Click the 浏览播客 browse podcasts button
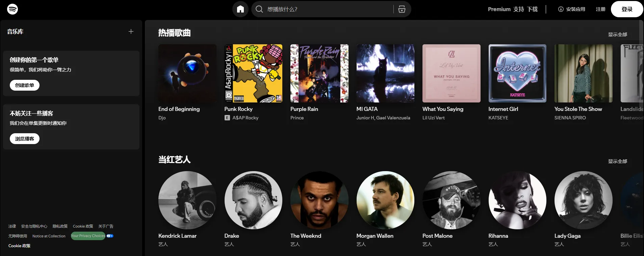The image size is (644, 256). click(25, 139)
